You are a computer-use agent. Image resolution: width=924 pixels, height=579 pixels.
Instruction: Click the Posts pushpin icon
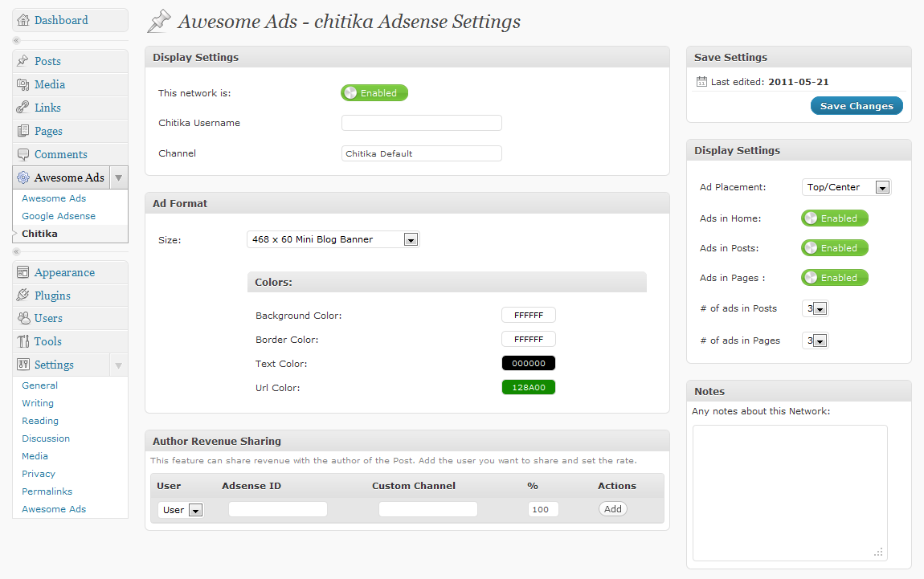tap(23, 61)
